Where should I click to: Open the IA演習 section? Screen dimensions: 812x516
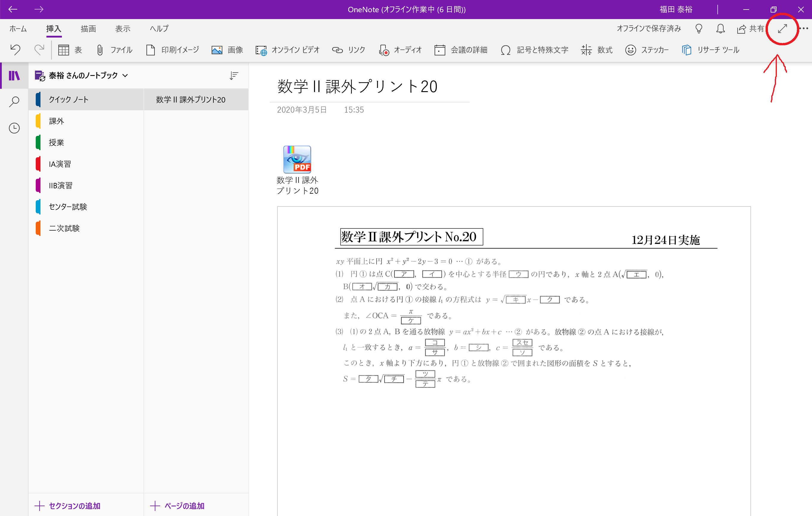[x=86, y=164]
